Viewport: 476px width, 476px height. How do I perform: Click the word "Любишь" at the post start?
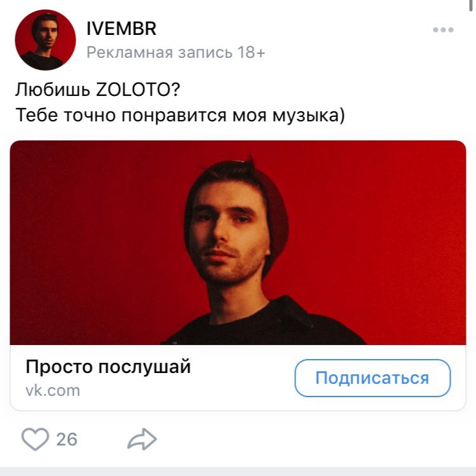pos(53,90)
